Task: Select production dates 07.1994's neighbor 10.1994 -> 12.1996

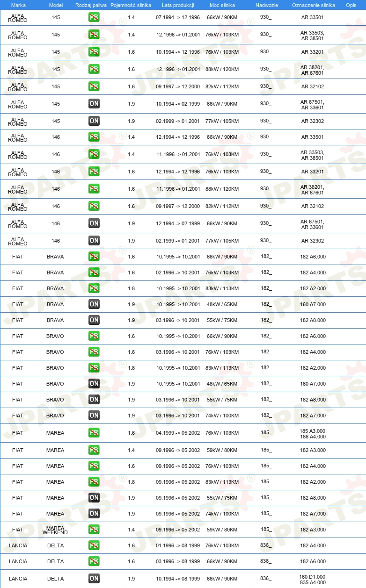Action: click(178, 52)
